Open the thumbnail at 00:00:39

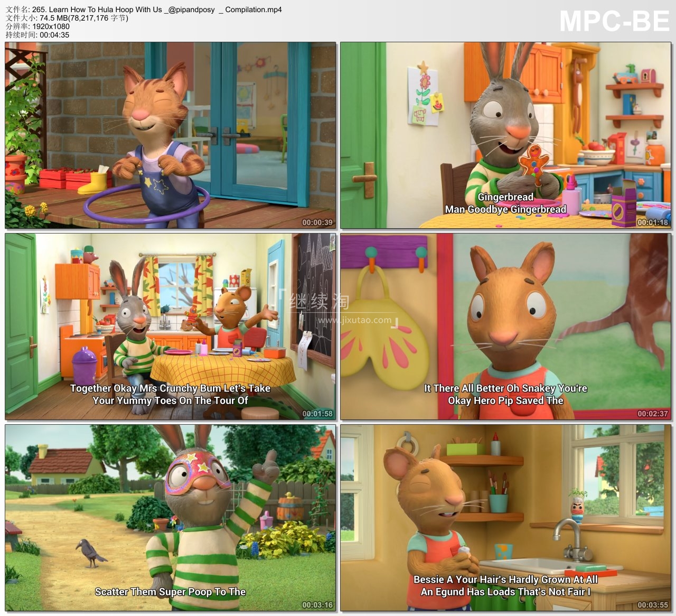(x=171, y=135)
